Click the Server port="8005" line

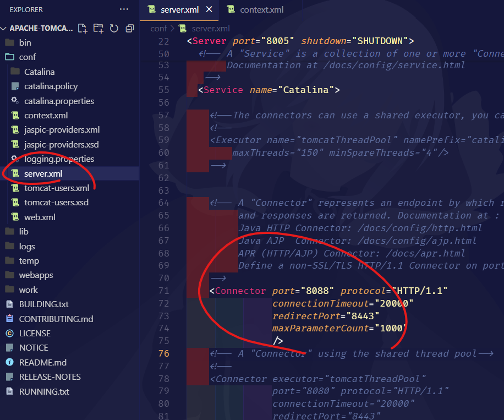300,41
